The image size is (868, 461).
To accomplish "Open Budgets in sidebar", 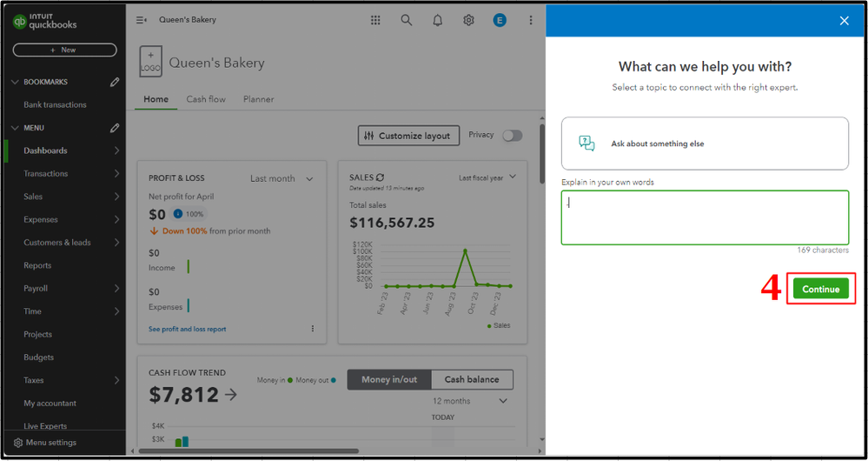I will coord(39,357).
